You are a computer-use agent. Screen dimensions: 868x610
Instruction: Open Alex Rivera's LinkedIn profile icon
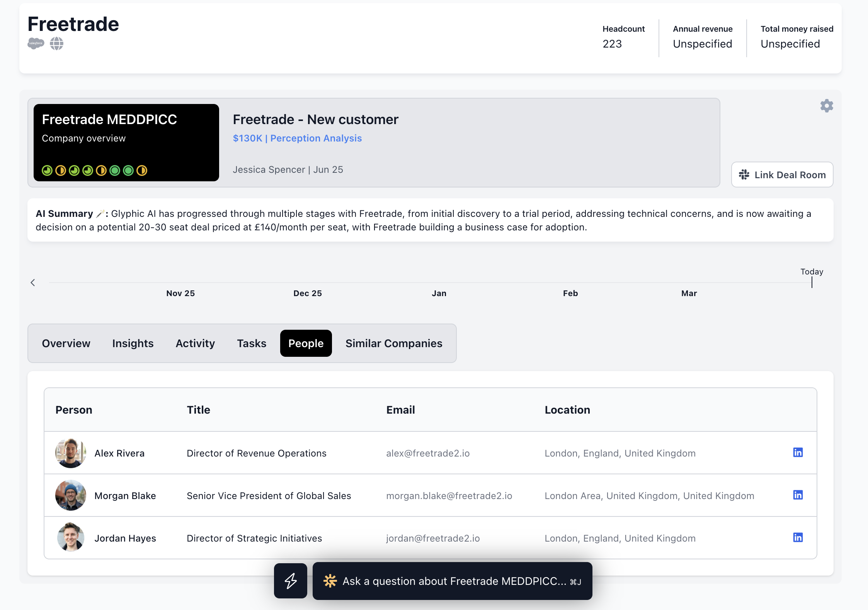pyautogui.click(x=798, y=452)
